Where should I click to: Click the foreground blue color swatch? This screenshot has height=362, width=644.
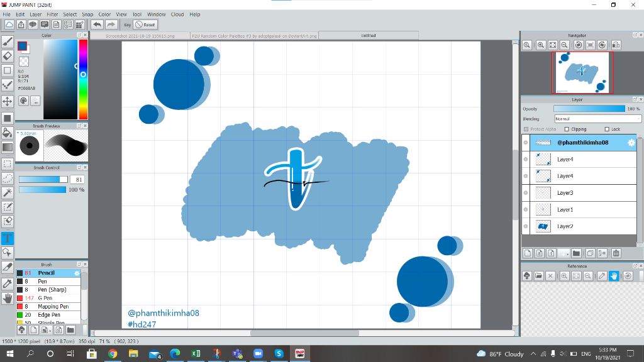click(x=22, y=46)
